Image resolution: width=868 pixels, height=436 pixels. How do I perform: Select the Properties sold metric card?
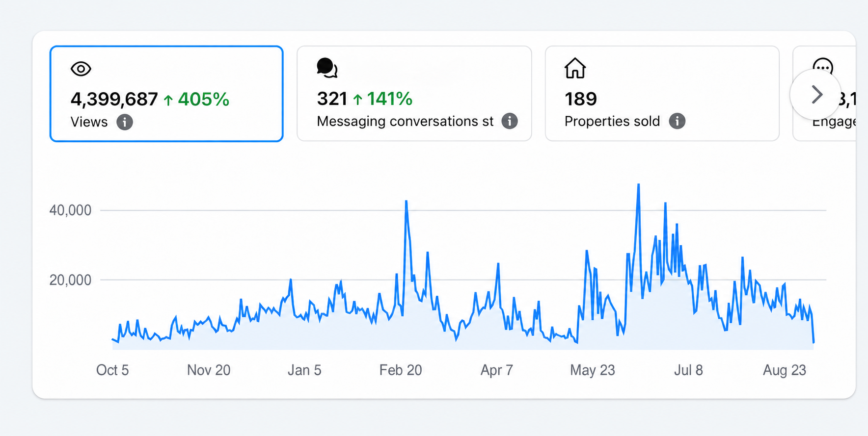662,94
